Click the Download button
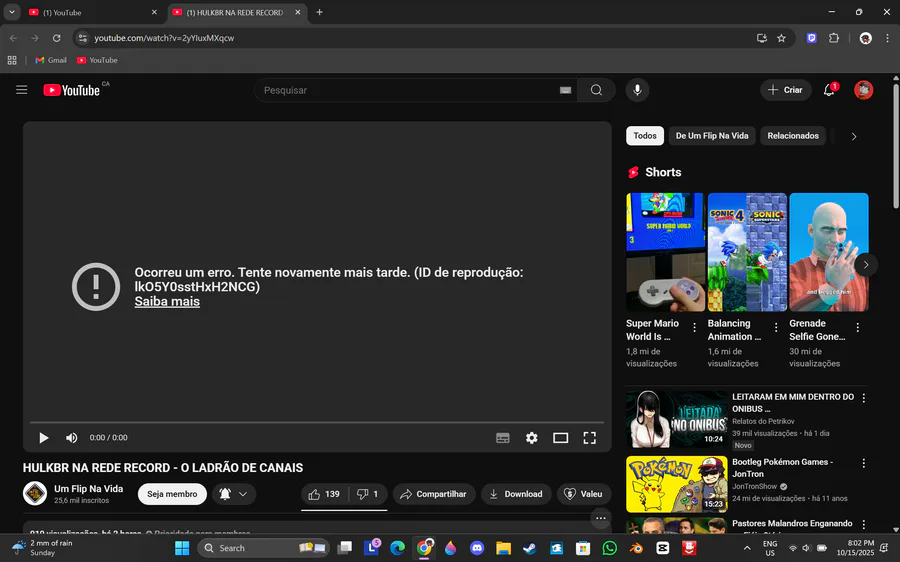This screenshot has width=900, height=562. tap(516, 494)
